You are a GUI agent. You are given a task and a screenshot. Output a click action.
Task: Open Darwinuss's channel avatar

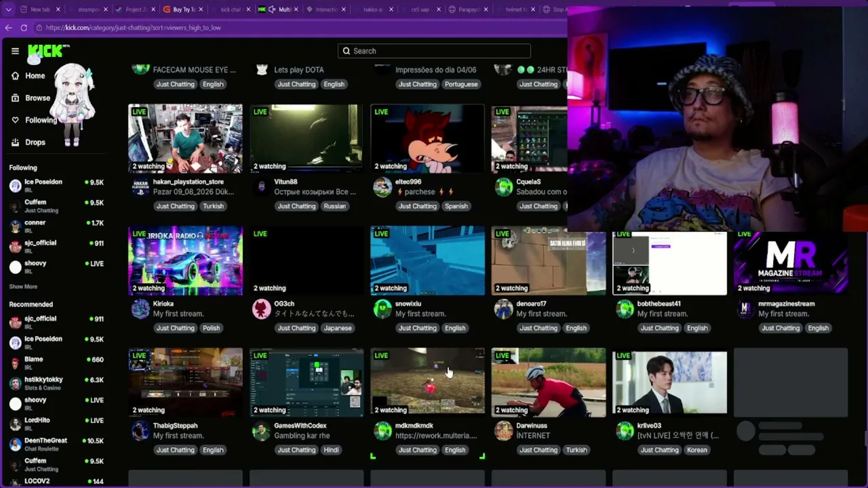click(x=504, y=431)
